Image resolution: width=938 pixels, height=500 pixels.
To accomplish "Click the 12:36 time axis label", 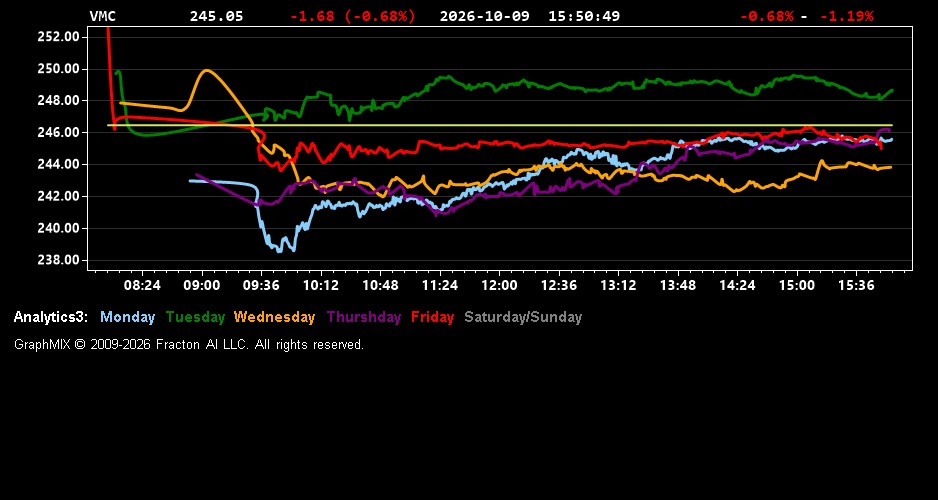I will tap(559, 285).
